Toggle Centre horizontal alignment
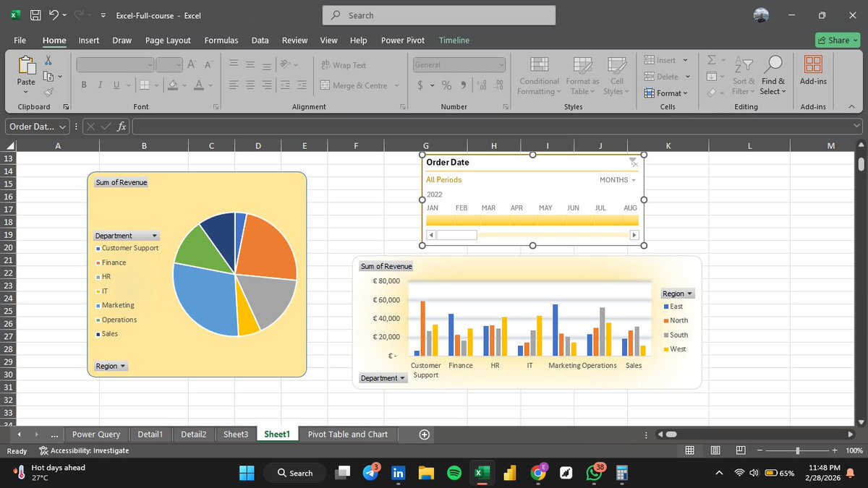This screenshot has height=488, width=868. (250, 85)
